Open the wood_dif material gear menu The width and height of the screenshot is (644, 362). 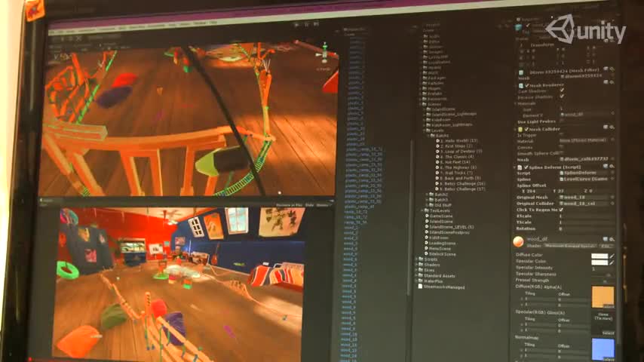(612, 239)
